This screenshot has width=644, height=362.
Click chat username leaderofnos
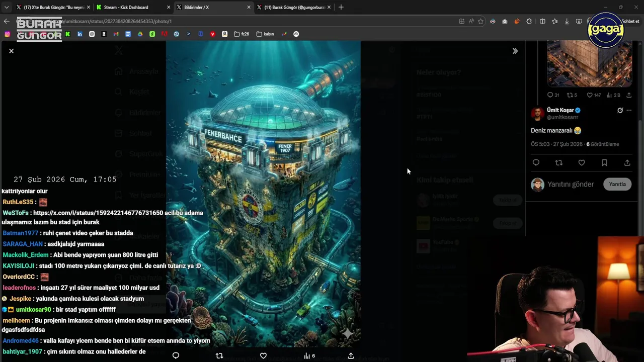pos(19,288)
